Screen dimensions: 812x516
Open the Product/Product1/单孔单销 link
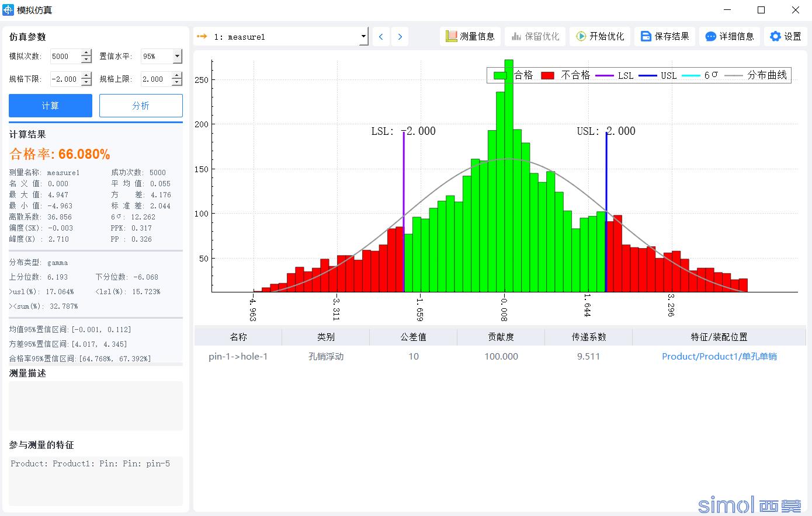[x=719, y=356]
